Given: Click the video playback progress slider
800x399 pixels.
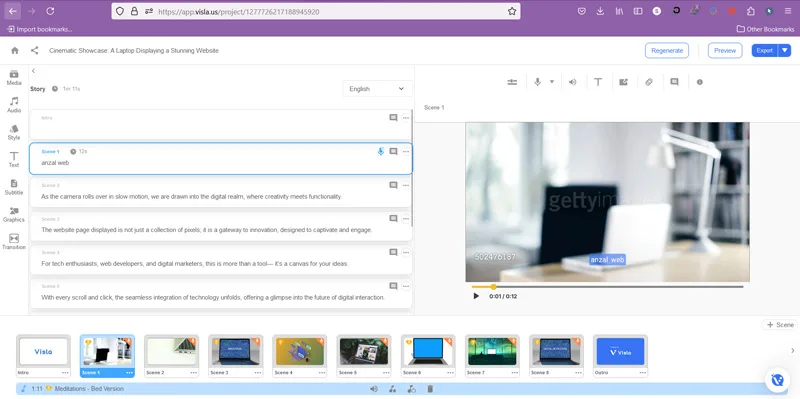Looking at the screenshot, I should tap(607, 287).
